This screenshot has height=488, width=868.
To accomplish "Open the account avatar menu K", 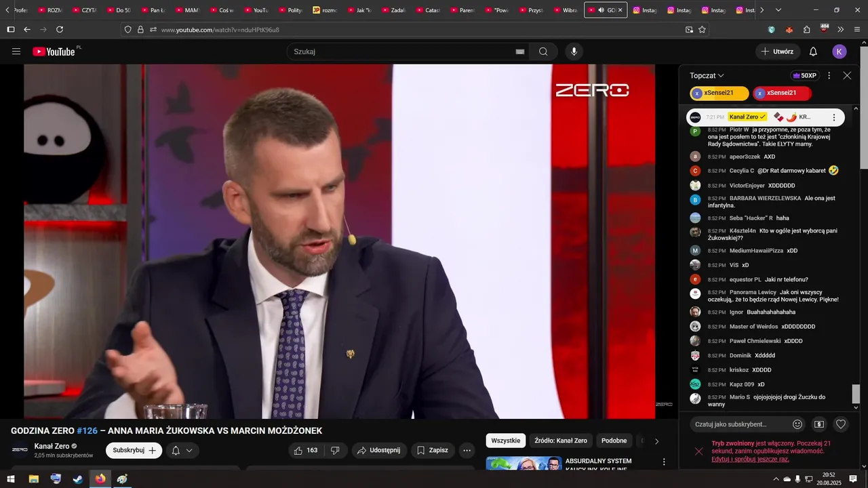I will click(x=840, y=52).
